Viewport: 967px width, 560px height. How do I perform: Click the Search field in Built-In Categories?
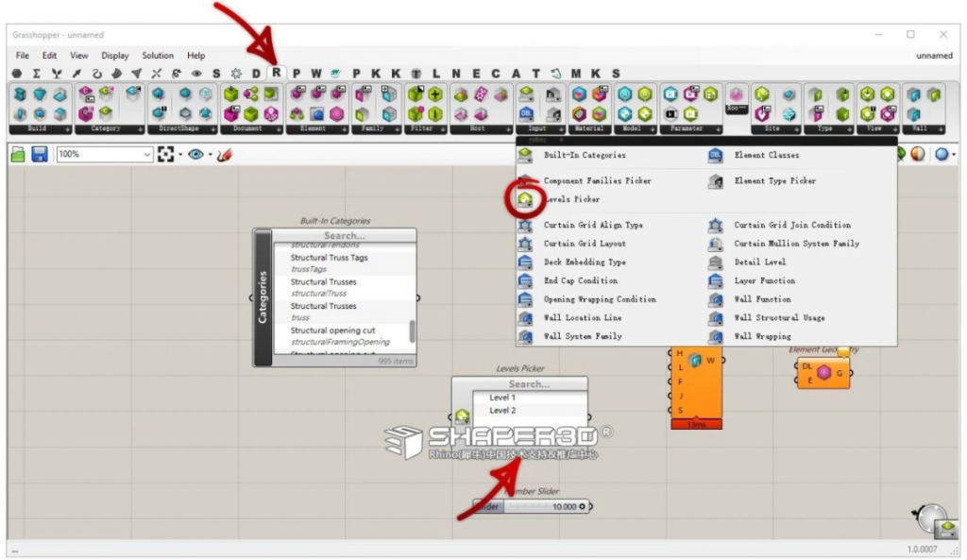(x=344, y=235)
